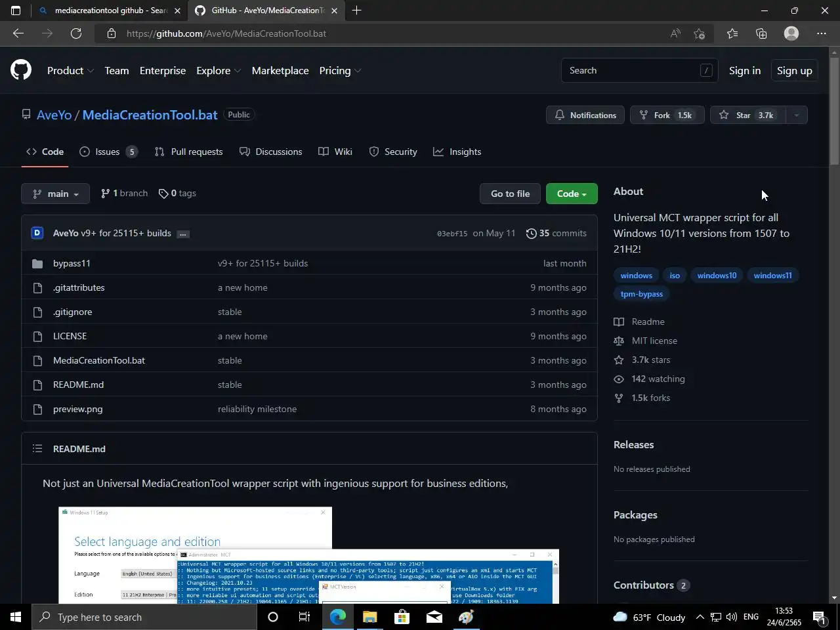This screenshot has width=840, height=630.
Task: Open the AveYo owner link
Action: click(x=54, y=115)
